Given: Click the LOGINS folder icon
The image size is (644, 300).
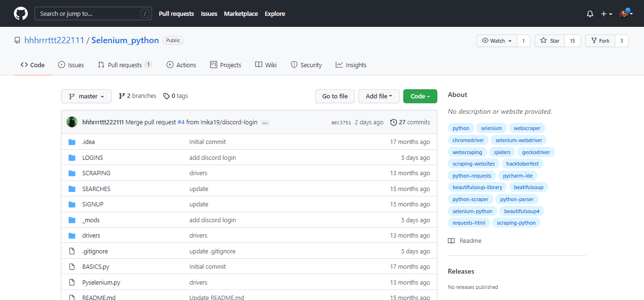Looking at the screenshot, I should 72,157.
